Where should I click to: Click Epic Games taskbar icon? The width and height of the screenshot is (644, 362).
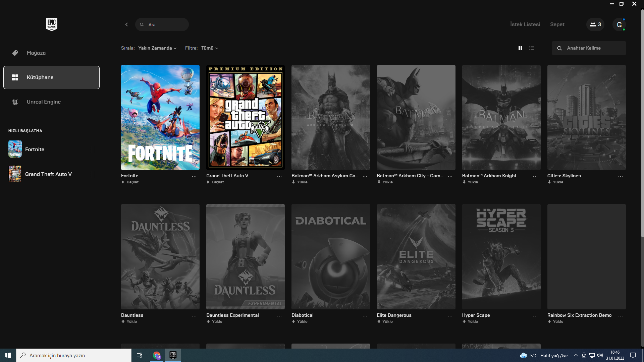coord(173,355)
